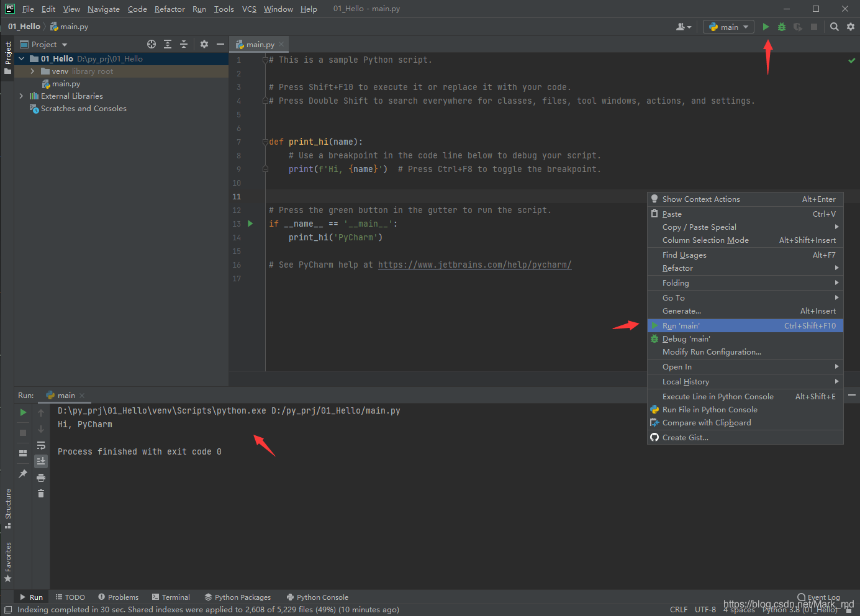
Task: Hide the Project tool window
Action: pos(220,44)
